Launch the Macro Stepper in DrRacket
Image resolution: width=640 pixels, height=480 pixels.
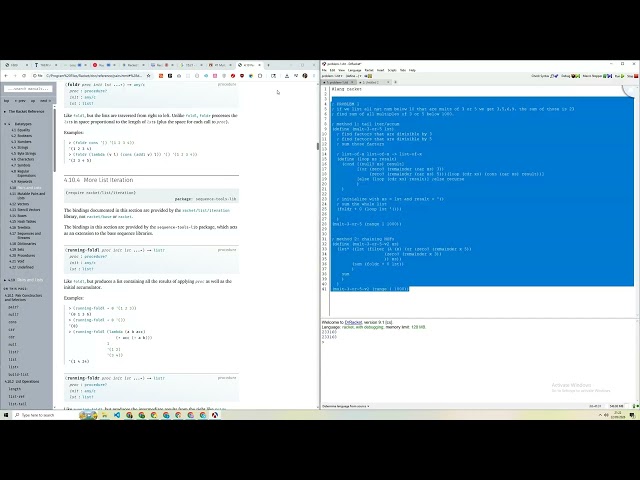tap(597, 76)
